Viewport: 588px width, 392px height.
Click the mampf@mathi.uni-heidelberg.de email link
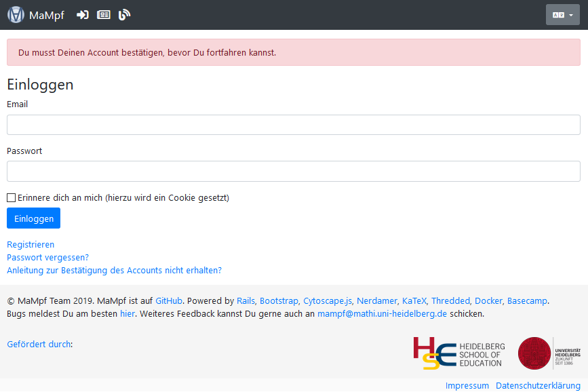[x=382, y=313]
